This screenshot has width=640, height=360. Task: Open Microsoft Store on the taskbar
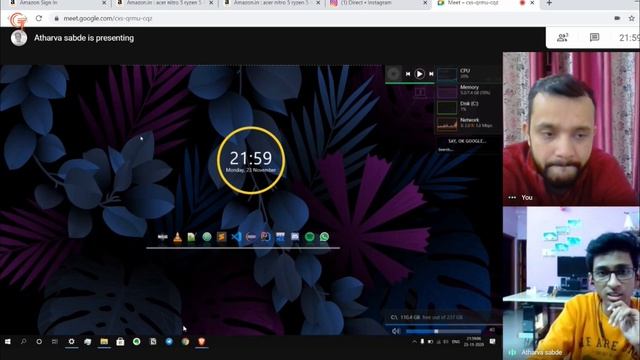(x=120, y=342)
